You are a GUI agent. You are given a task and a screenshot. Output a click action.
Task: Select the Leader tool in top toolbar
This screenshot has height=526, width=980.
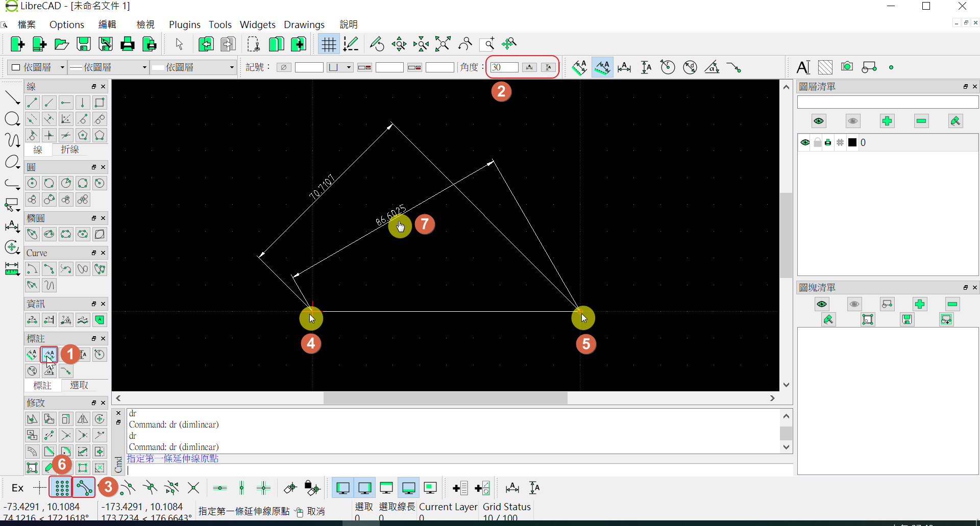(x=734, y=67)
